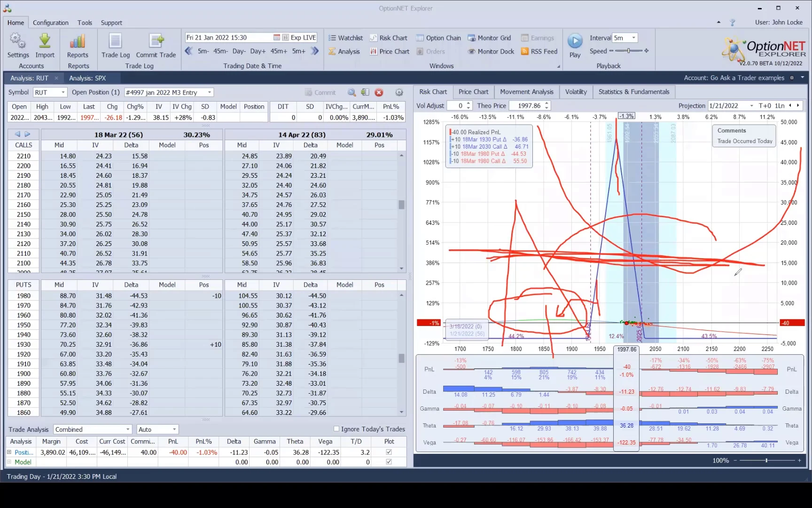Open the Projection date dropdown
Viewport: 812px width, 508px height.
[752, 106]
